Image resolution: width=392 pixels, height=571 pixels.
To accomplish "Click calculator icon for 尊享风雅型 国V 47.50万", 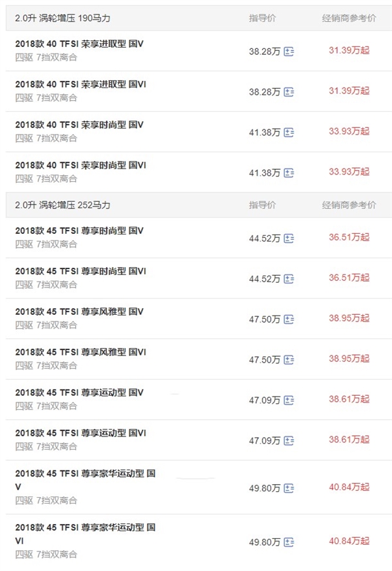I will coord(289,319).
